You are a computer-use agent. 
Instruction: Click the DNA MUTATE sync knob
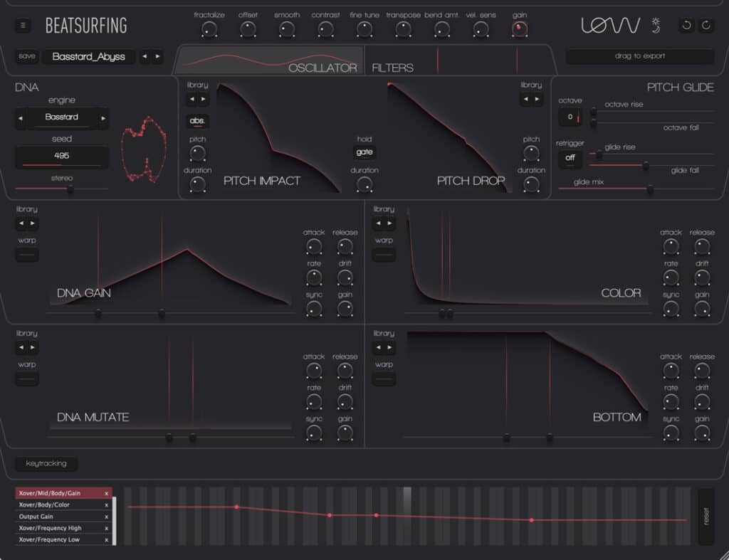[x=314, y=433]
